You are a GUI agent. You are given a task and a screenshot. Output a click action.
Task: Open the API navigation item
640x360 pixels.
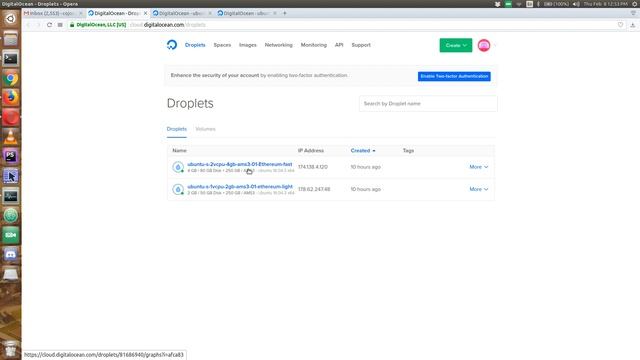339,45
